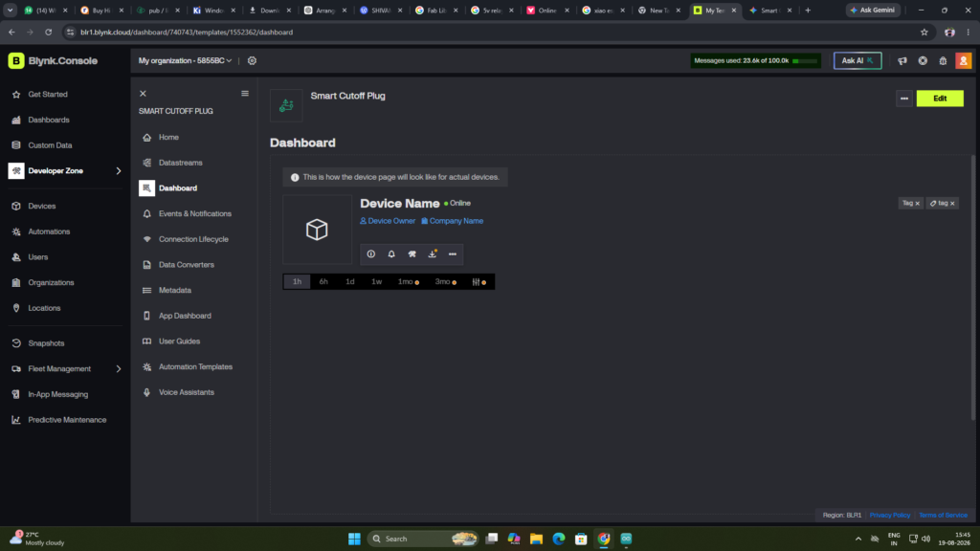Select 1d time range
Viewport: 980px width, 551px height.
[x=350, y=282]
